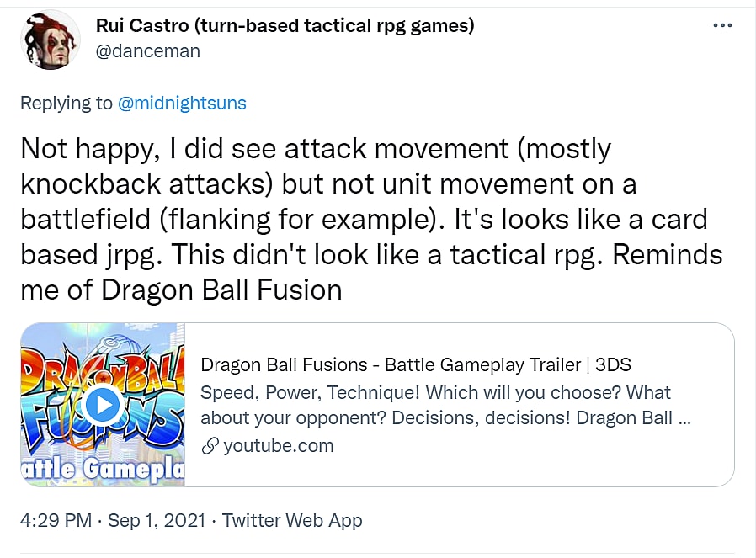Screen dimensions: 756x558
Task: Click Rui Castro's profile avatar
Action: [x=51, y=40]
